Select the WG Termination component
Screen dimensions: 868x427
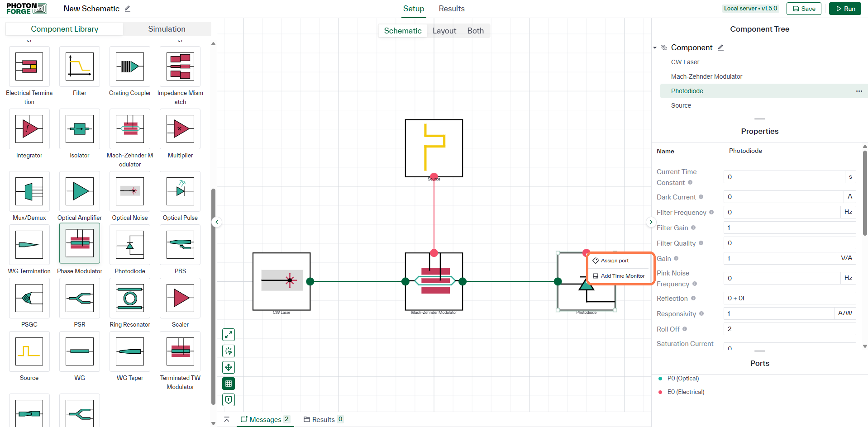tap(29, 245)
